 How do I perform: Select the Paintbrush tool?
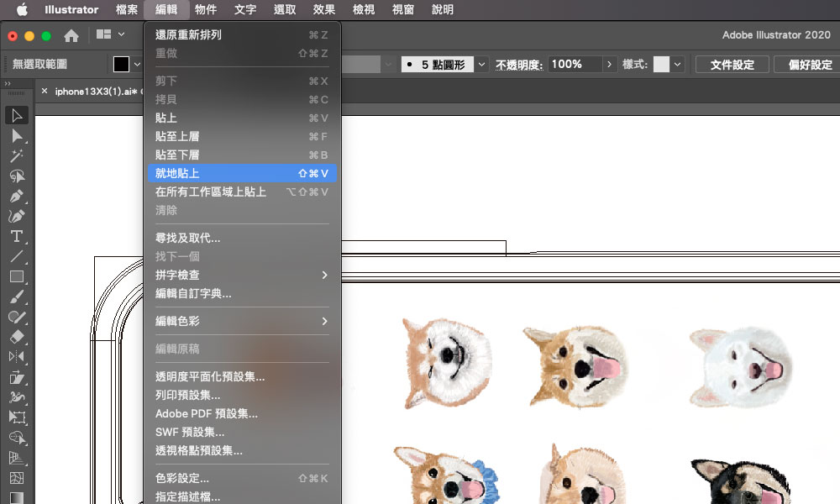pyautogui.click(x=17, y=297)
